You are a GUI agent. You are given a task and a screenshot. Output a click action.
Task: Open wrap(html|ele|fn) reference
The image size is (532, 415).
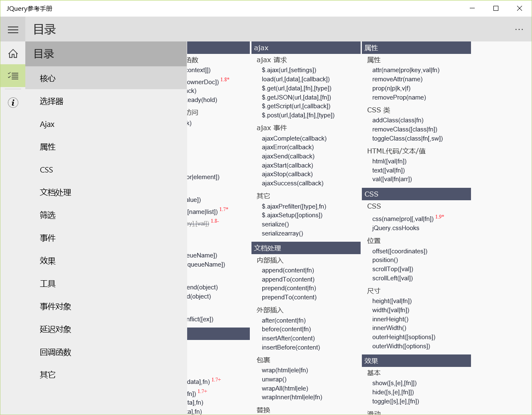[x=285, y=370]
